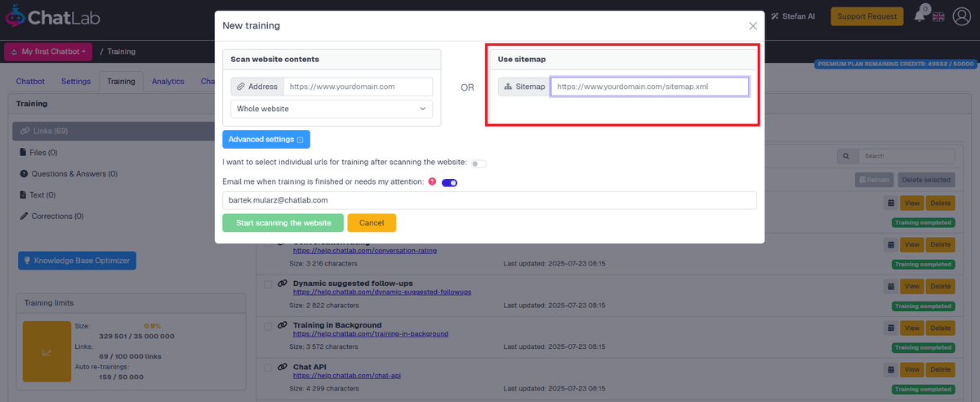Click calendar icon for Chat API row

tap(890, 369)
